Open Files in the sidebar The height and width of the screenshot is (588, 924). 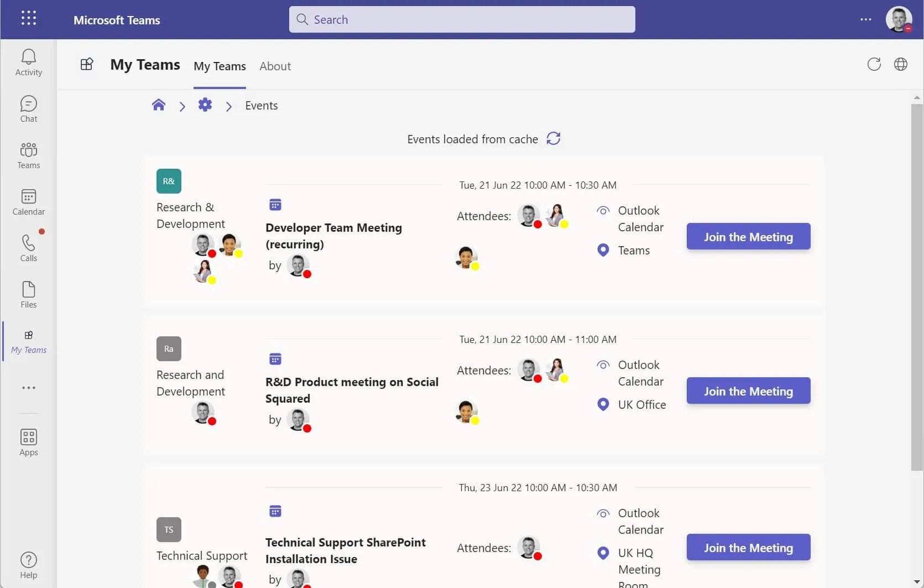[29, 295]
